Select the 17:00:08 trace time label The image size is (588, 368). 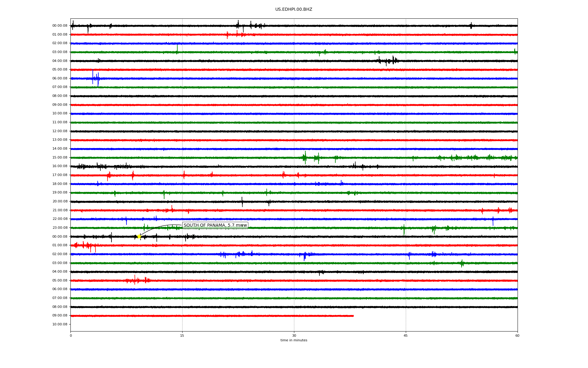[60, 175]
